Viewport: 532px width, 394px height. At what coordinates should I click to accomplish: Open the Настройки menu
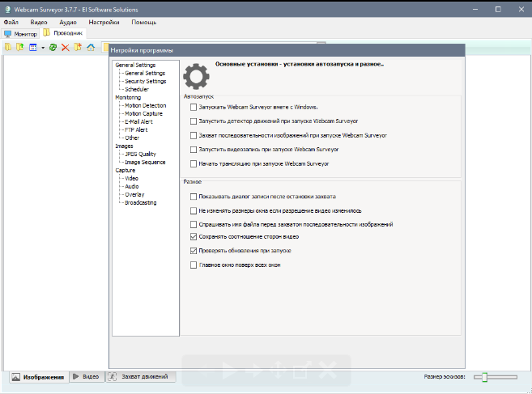click(x=104, y=23)
